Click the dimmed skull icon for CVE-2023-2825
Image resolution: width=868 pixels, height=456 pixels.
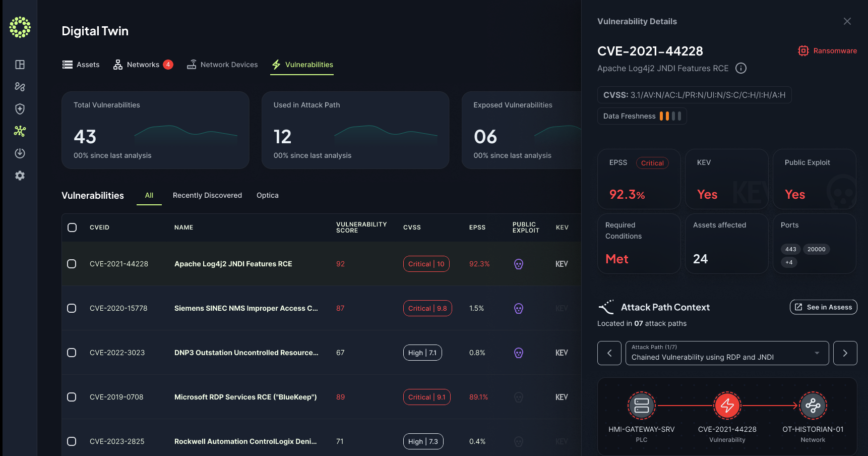coord(519,441)
